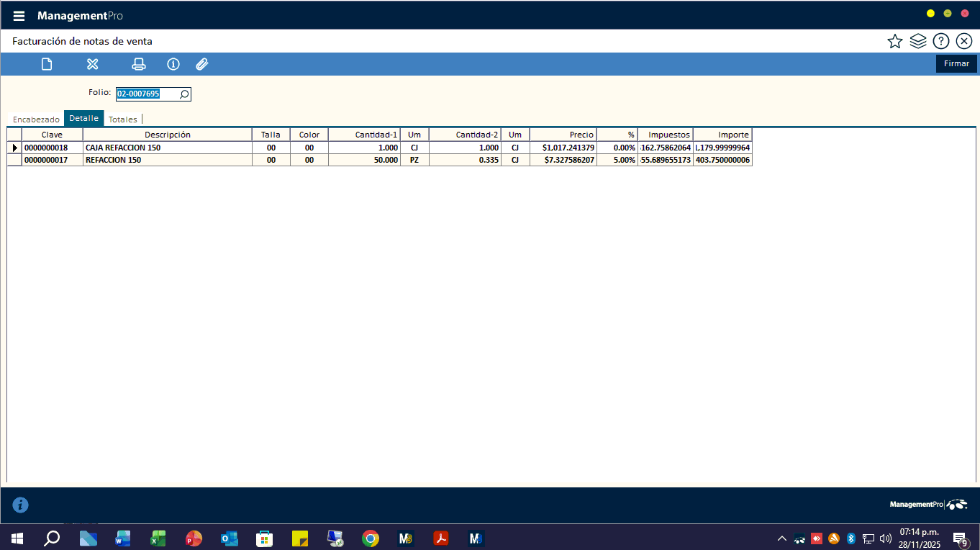Open the hamburger main menu
The width and height of the screenshot is (980, 550).
19,16
